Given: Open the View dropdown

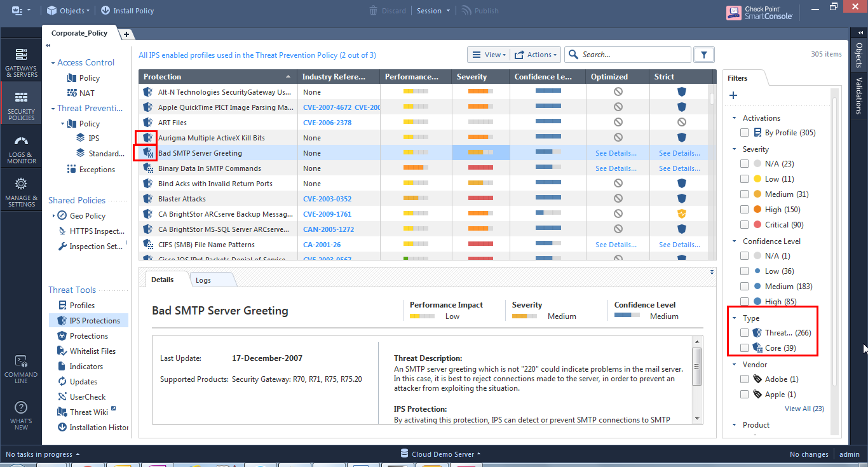Looking at the screenshot, I should 489,55.
